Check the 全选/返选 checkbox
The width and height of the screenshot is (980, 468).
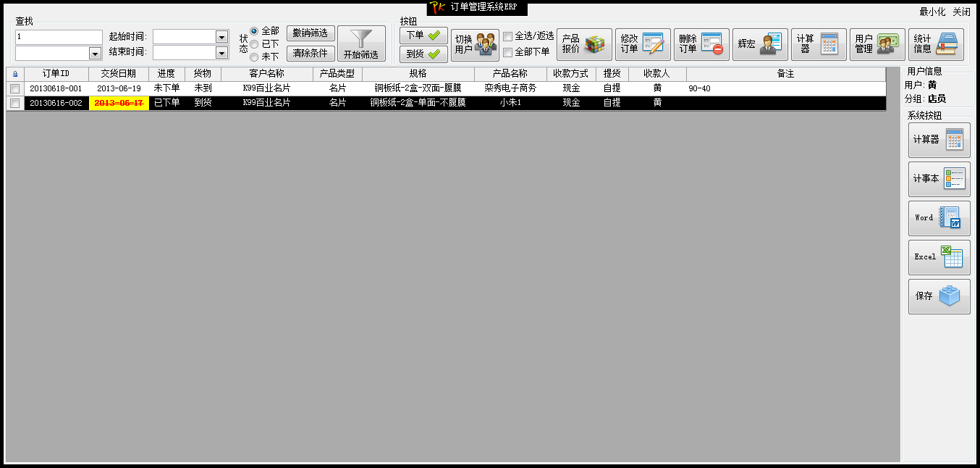(508, 36)
